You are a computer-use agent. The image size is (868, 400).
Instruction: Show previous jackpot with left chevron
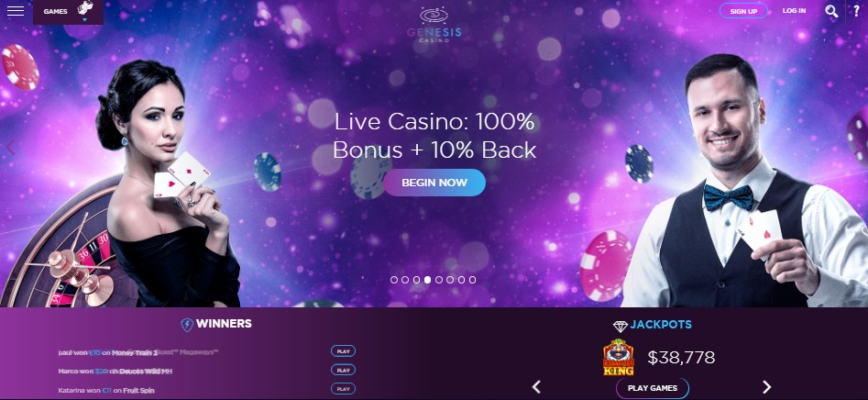point(536,387)
